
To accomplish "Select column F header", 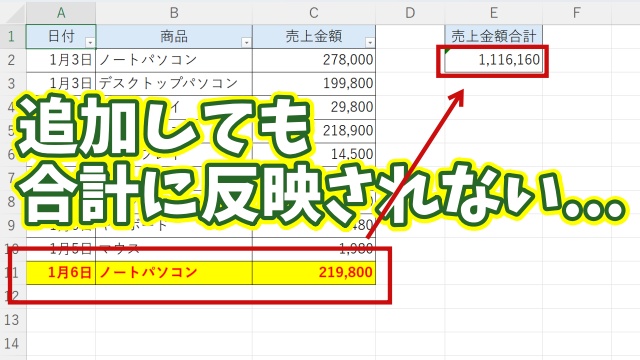I will pyautogui.click(x=577, y=13).
